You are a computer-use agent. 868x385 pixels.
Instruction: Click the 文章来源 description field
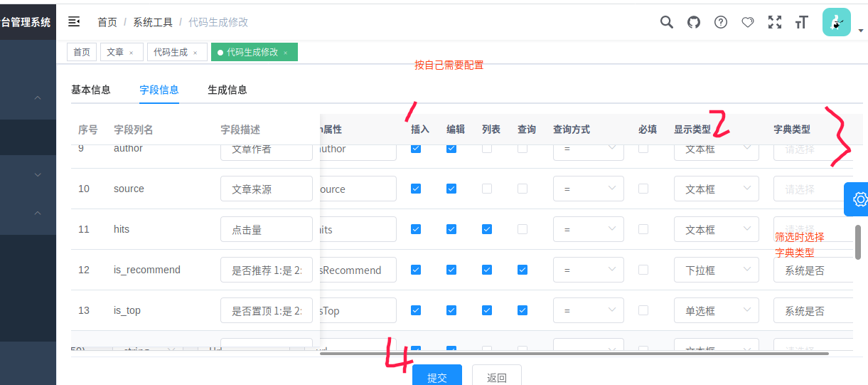tap(267, 189)
